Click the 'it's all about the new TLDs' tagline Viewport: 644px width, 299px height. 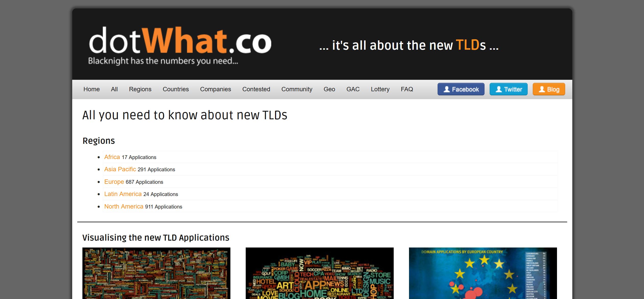tap(409, 45)
